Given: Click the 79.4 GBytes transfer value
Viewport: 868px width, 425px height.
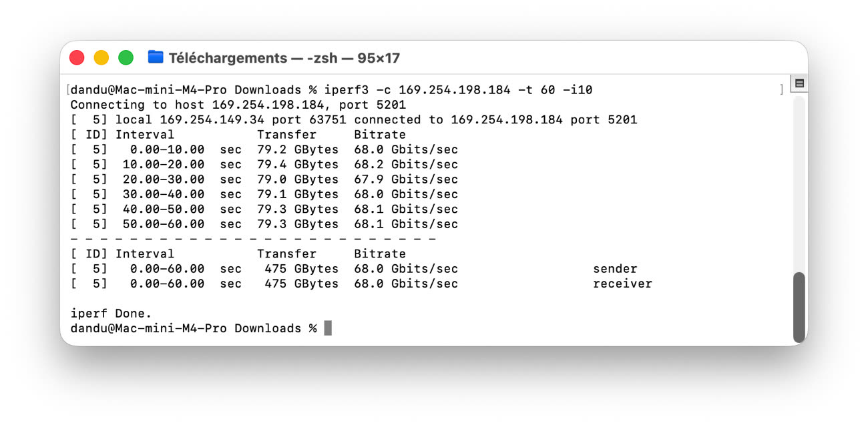Looking at the screenshot, I should tap(298, 164).
